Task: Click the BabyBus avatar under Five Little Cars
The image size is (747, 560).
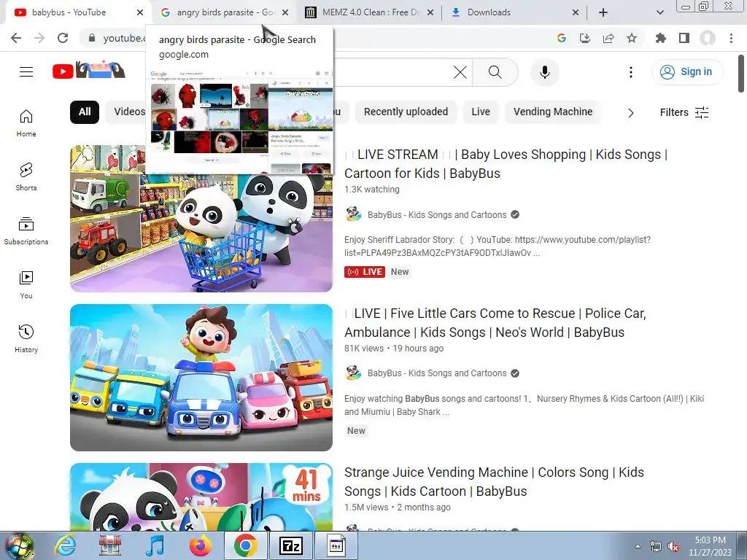Action: tap(353, 373)
